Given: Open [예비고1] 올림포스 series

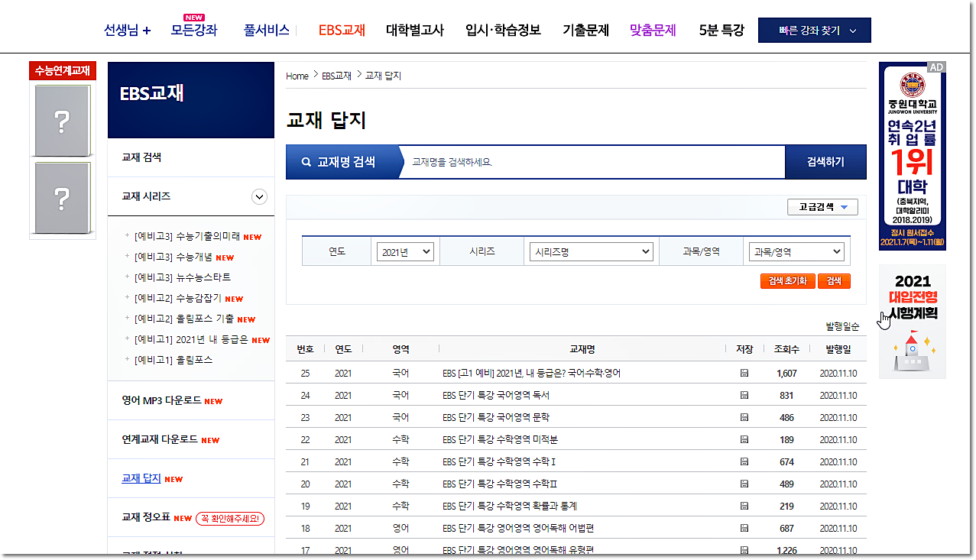Looking at the screenshot, I should coord(173,359).
